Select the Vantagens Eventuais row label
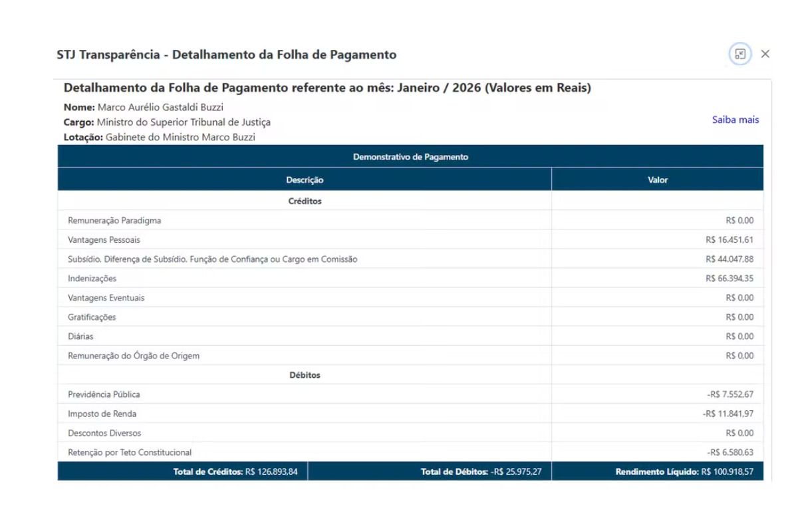This screenshot has width=798, height=532. point(106,298)
